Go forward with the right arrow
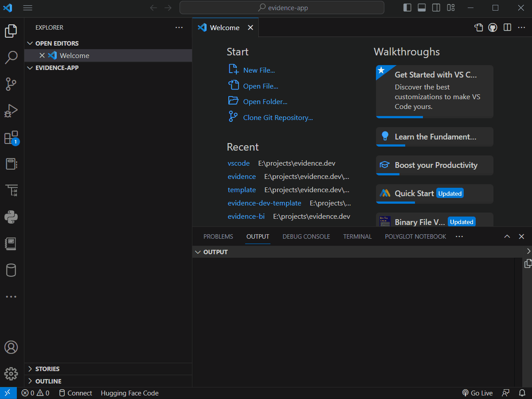The width and height of the screenshot is (532, 399). (x=168, y=8)
